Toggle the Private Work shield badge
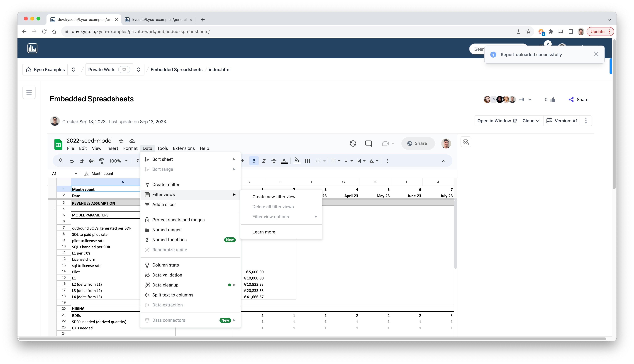The width and height of the screenshot is (634, 364). point(124,70)
